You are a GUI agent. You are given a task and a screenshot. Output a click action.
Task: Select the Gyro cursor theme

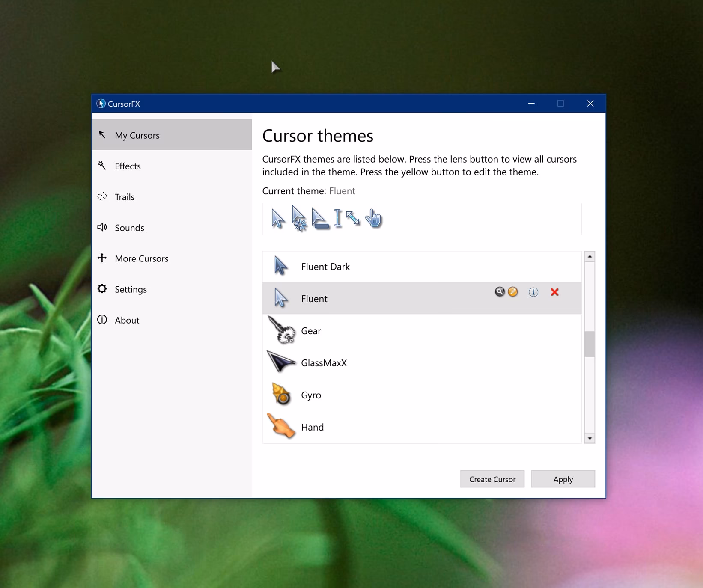coord(422,395)
